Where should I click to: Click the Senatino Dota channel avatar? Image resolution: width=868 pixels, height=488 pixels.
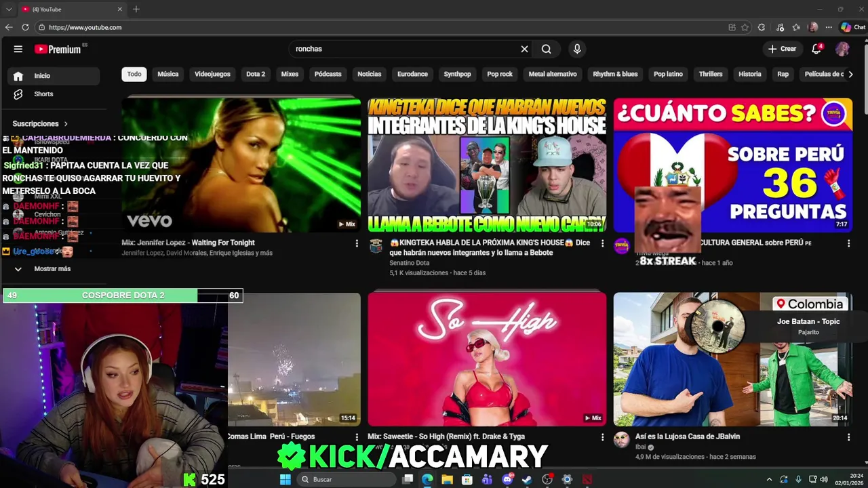[x=376, y=246]
